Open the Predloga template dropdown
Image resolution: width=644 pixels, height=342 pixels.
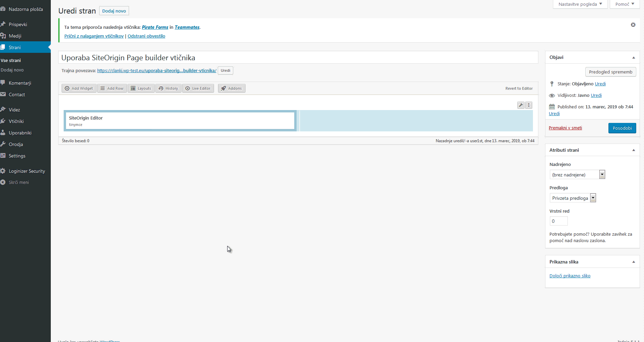[573, 198]
